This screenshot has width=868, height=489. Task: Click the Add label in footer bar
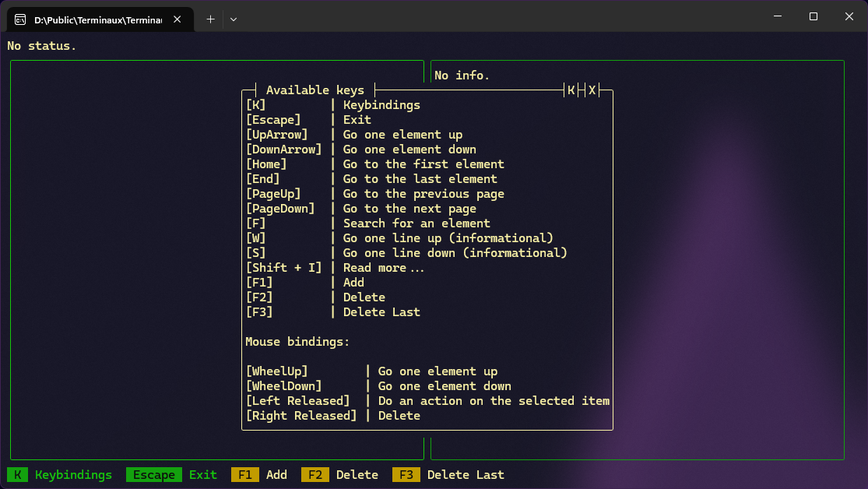276,475
